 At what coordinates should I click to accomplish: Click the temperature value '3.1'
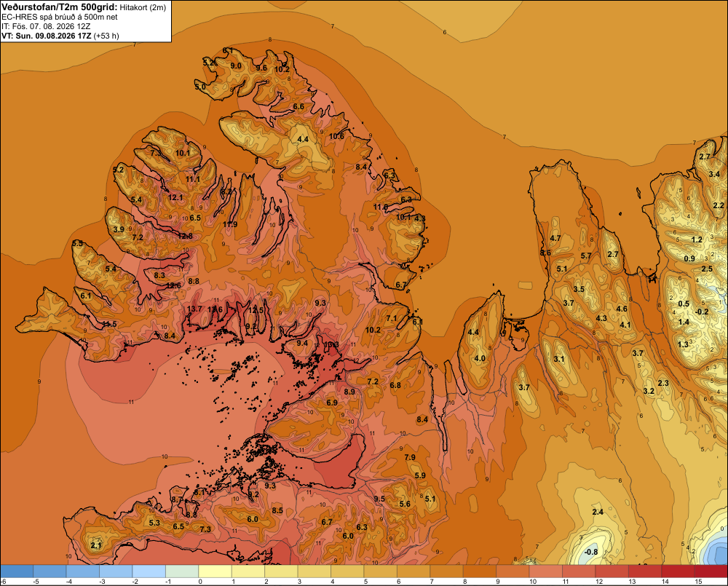[559, 359]
